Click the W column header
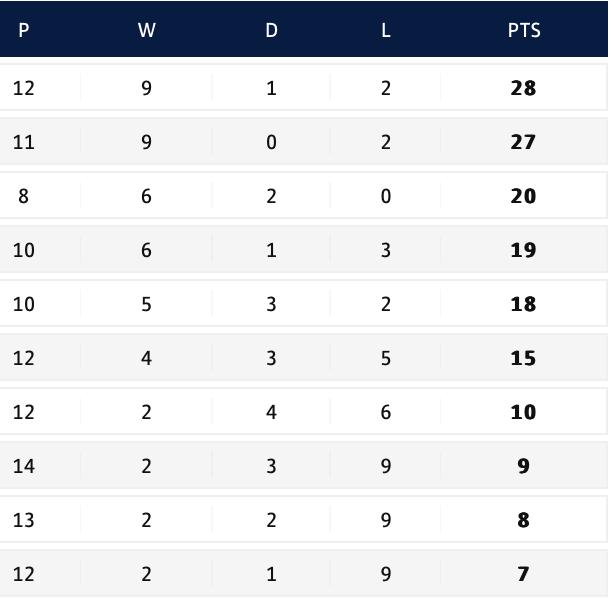Viewport: 611px width, 598px height. [146, 30]
